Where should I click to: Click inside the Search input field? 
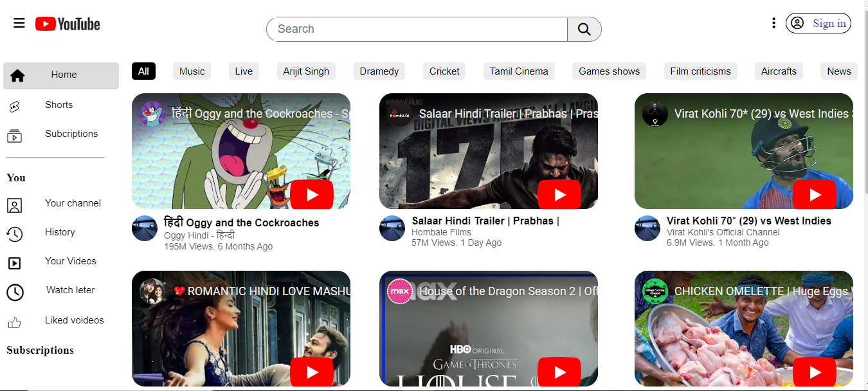(418, 29)
